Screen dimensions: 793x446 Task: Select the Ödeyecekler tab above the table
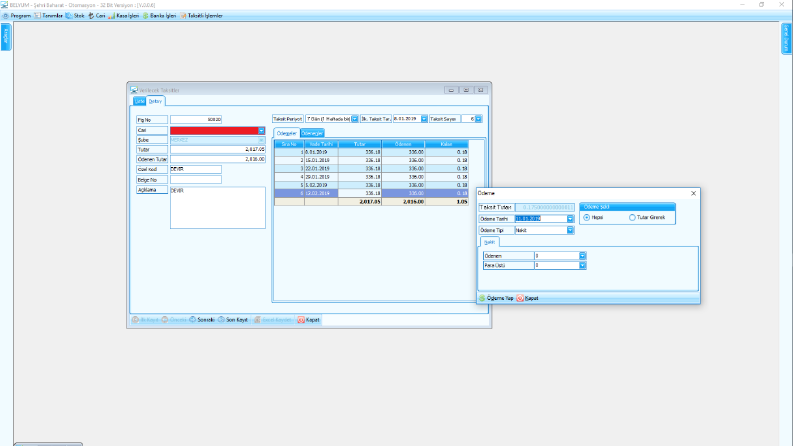(x=287, y=133)
